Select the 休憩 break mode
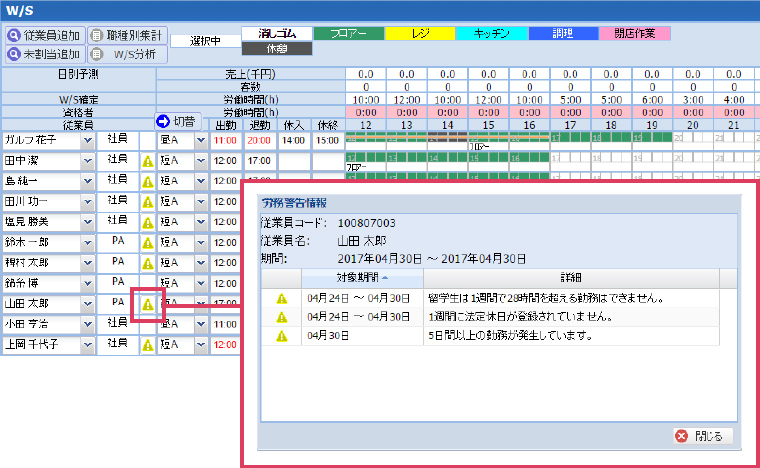Screen dimensions: 760x468 277,48
